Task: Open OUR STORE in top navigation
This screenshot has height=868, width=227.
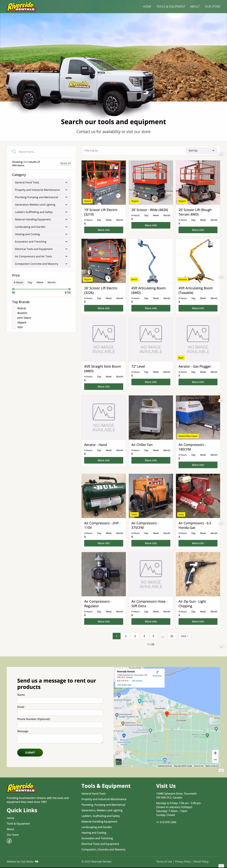Action: pyautogui.click(x=213, y=6)
